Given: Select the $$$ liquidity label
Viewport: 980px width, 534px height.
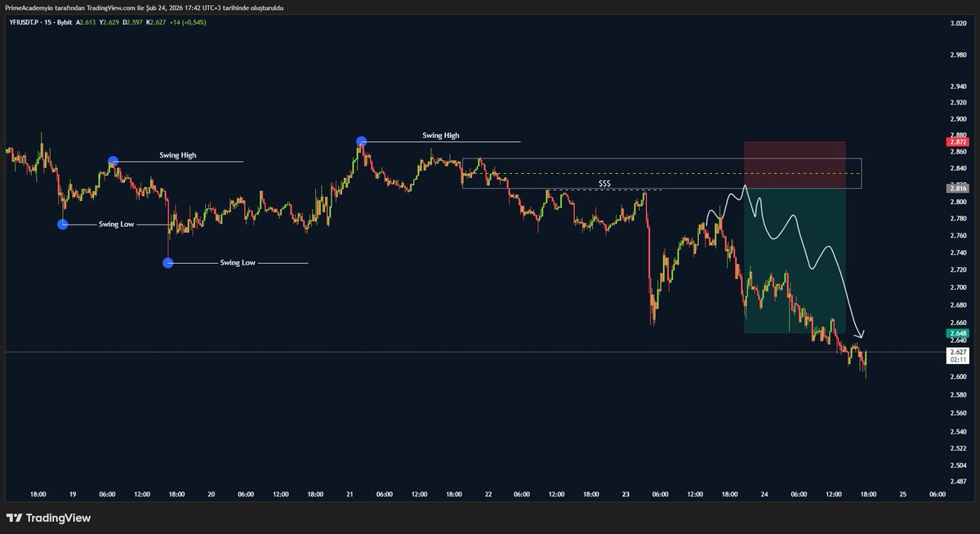Looking at the screenshot, I should click(604, 185).
